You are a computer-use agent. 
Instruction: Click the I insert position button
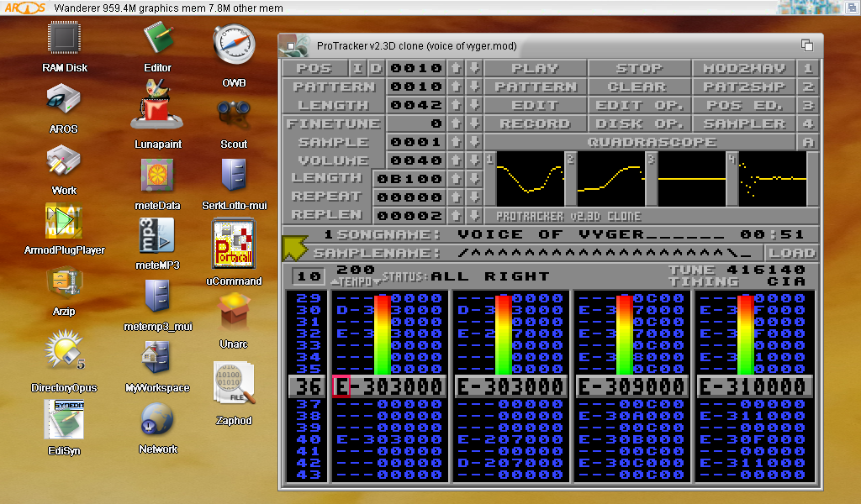(357, 68)
